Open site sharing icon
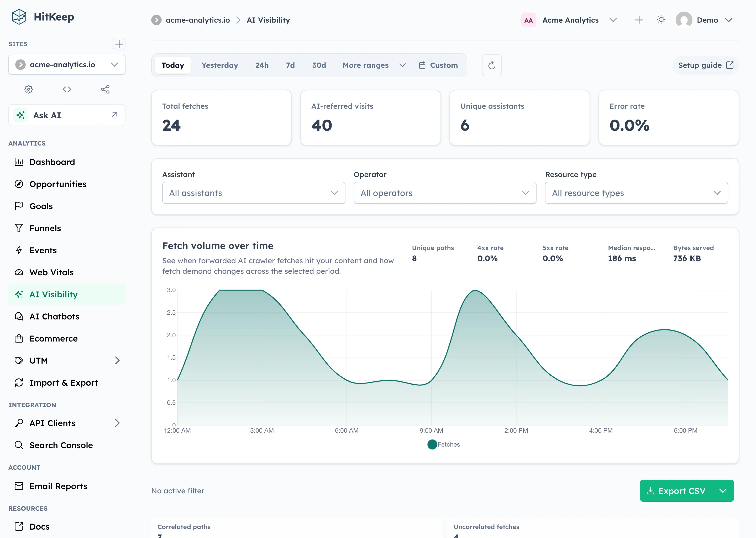756x538 pixels. (105, 89)
